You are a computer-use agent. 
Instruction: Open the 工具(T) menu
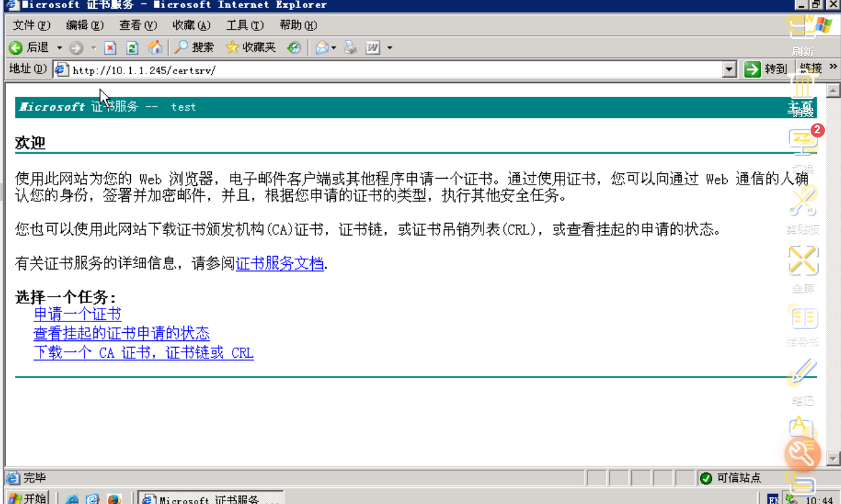245,26
